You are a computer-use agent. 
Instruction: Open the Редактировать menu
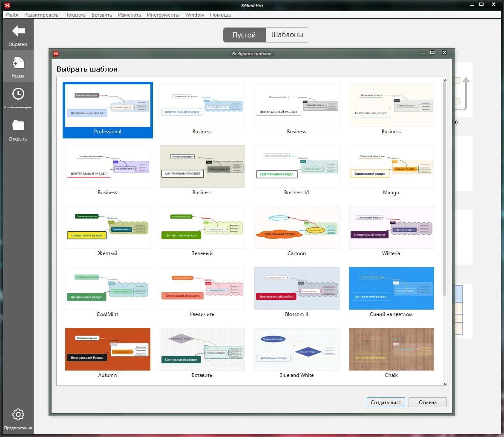click(x=41, y=15)
